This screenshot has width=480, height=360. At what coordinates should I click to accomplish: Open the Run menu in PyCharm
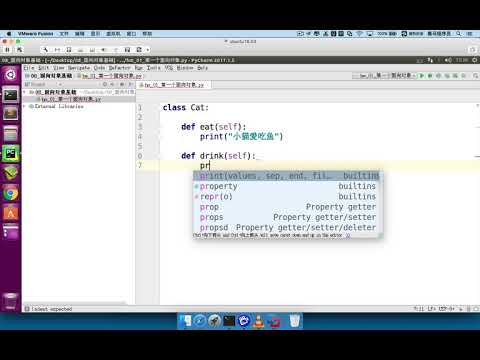coord(139,68)
